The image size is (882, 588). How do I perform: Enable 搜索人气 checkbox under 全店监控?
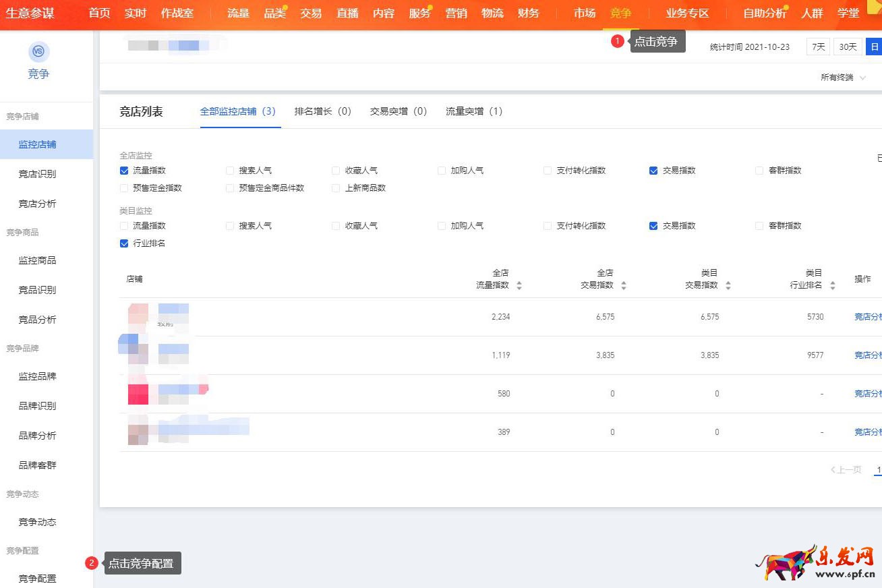pos(230,171)
